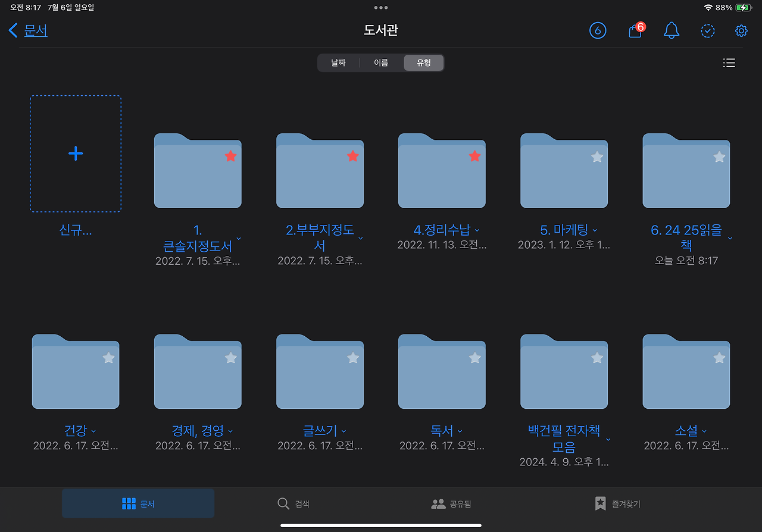Go back to 문서 via top-left button

coord(28,31)
